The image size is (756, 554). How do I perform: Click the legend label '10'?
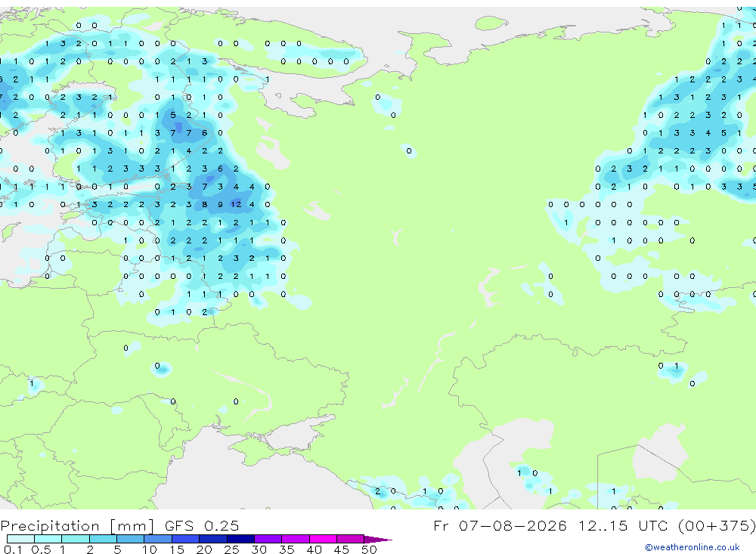coord(149,549)
